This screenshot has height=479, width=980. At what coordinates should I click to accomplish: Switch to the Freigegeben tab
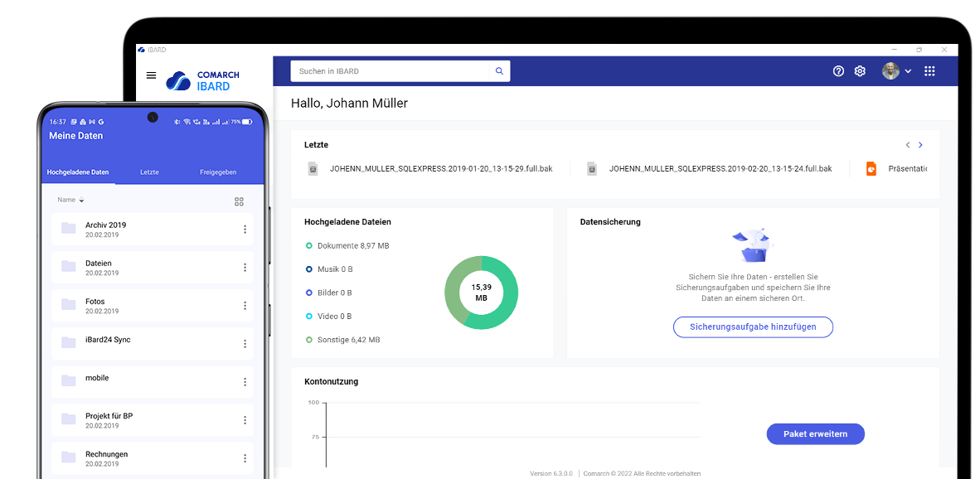pos(218,172)
